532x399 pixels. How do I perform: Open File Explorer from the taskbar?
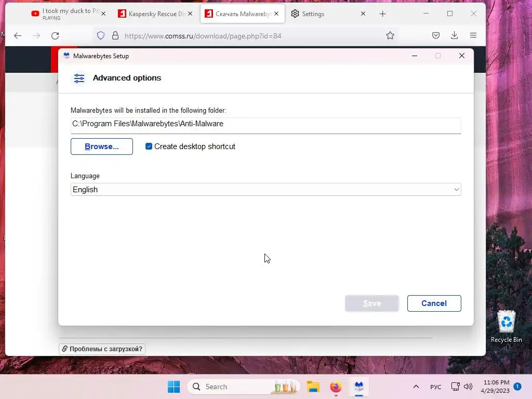313,387
